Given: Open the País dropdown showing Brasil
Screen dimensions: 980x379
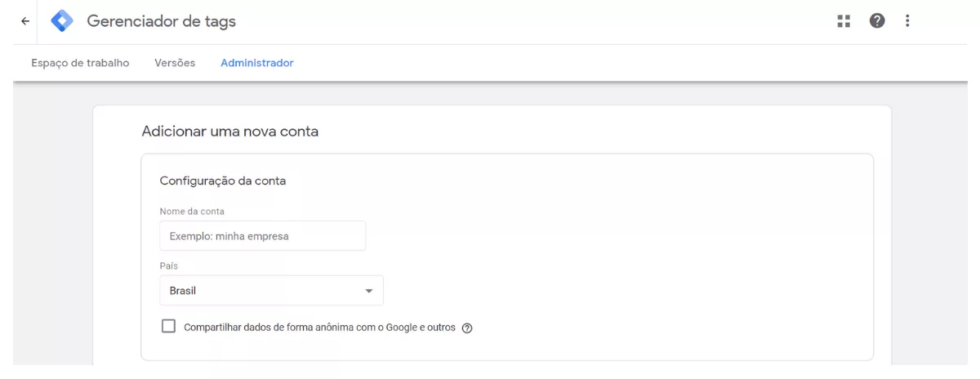Looking at the screenshot, I should (271, 291).
